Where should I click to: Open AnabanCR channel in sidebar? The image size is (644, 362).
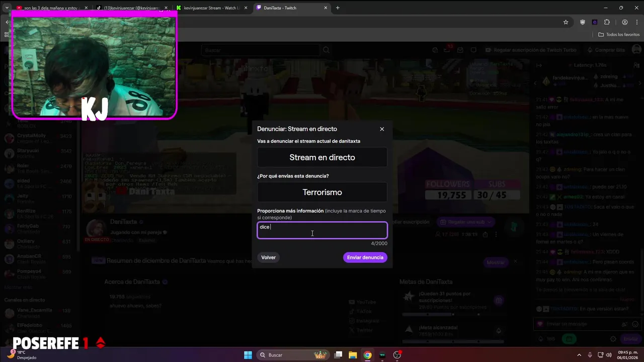coord(39,259)
